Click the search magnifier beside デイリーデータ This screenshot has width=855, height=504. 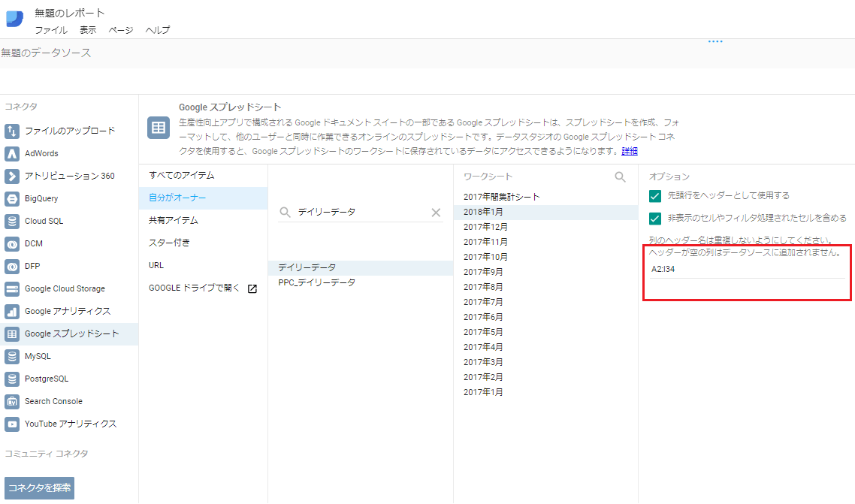click(286, 212)
